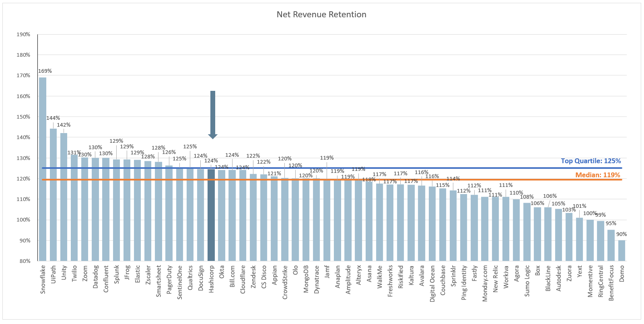
Task: Select the 80% y-axis label
Action: 25,261
